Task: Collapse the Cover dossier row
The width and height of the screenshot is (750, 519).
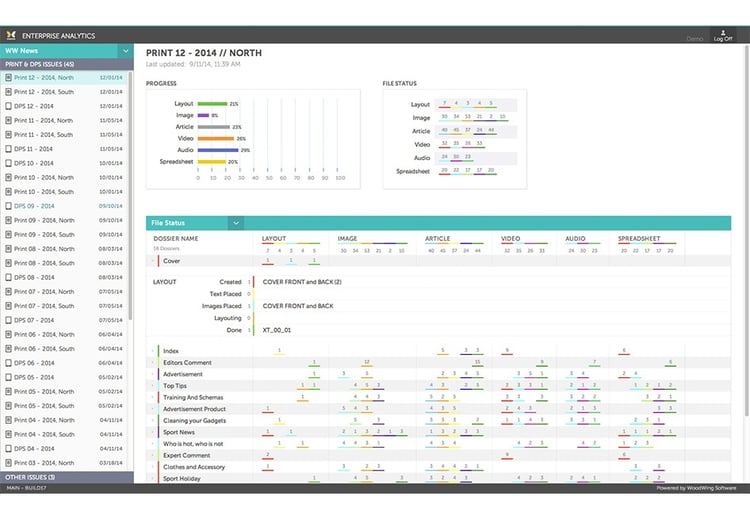Action: pyautogui.click(x=153, y=261)
